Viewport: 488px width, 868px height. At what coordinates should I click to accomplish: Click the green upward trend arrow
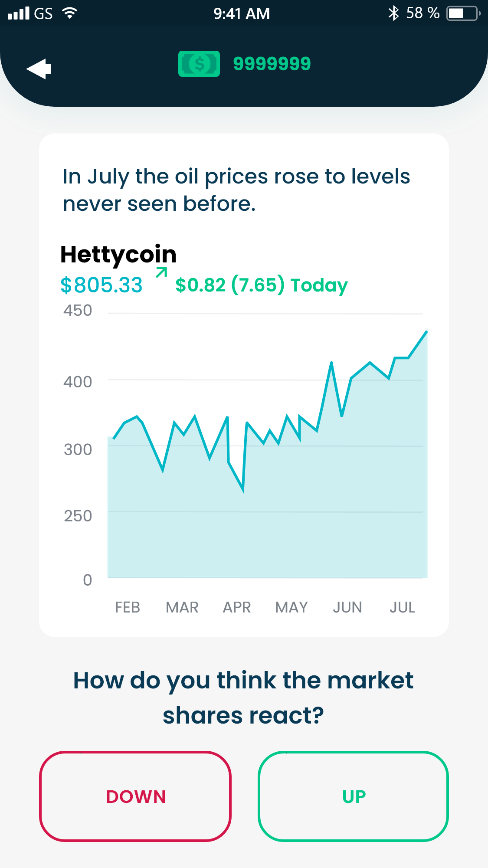point(161,272)
